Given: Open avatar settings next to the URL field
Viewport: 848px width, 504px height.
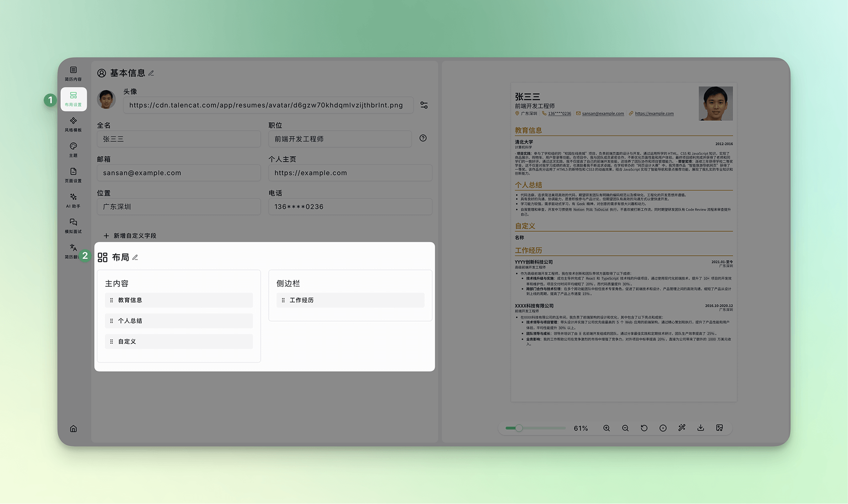Looking at the screenshot, I should pyautogui.click(x=424, y=105).
